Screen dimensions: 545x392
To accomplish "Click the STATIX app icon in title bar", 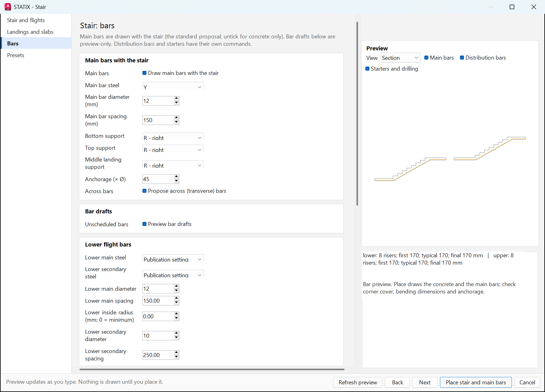I will [x=8, y=7].
